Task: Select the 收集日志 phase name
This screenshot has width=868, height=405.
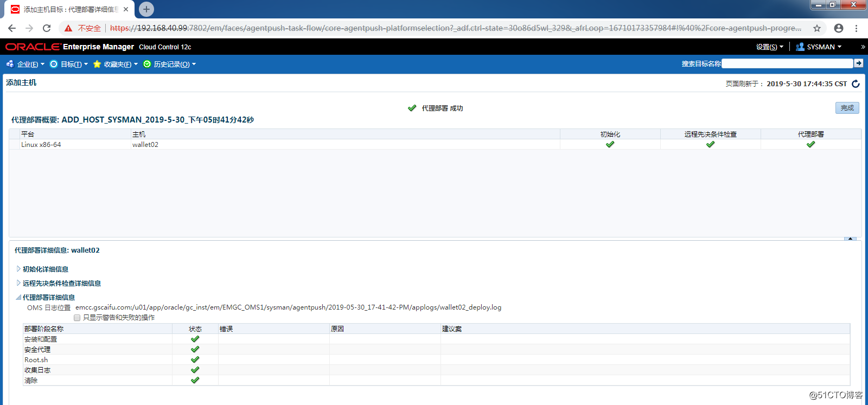Action: [x=37, y=370]
